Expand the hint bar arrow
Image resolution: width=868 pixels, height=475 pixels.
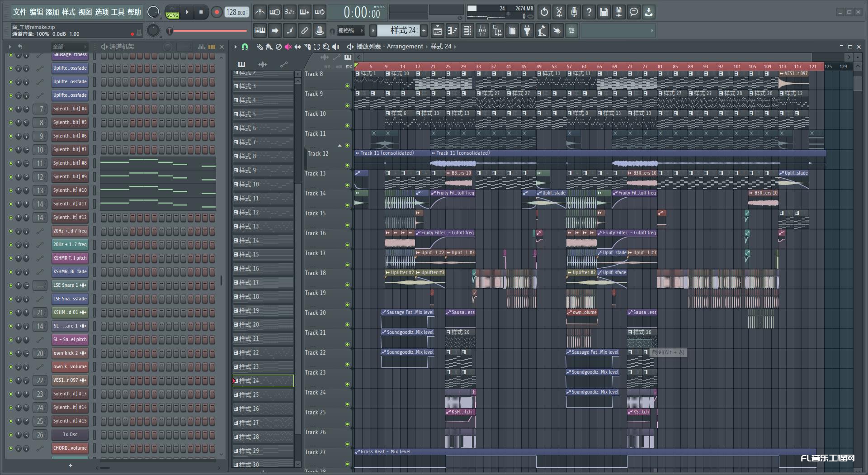[652, 31]
